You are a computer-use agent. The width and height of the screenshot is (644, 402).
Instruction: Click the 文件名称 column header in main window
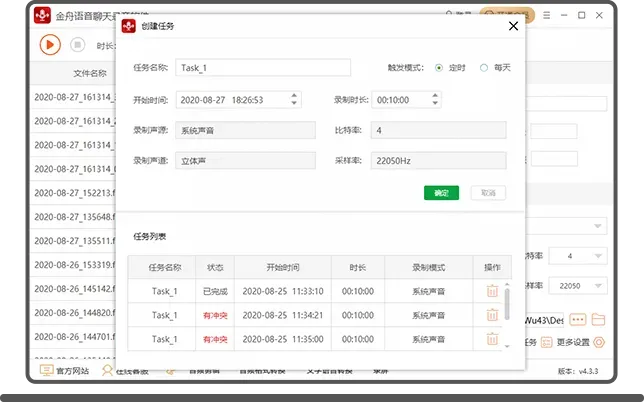click(x=90, y=73)
